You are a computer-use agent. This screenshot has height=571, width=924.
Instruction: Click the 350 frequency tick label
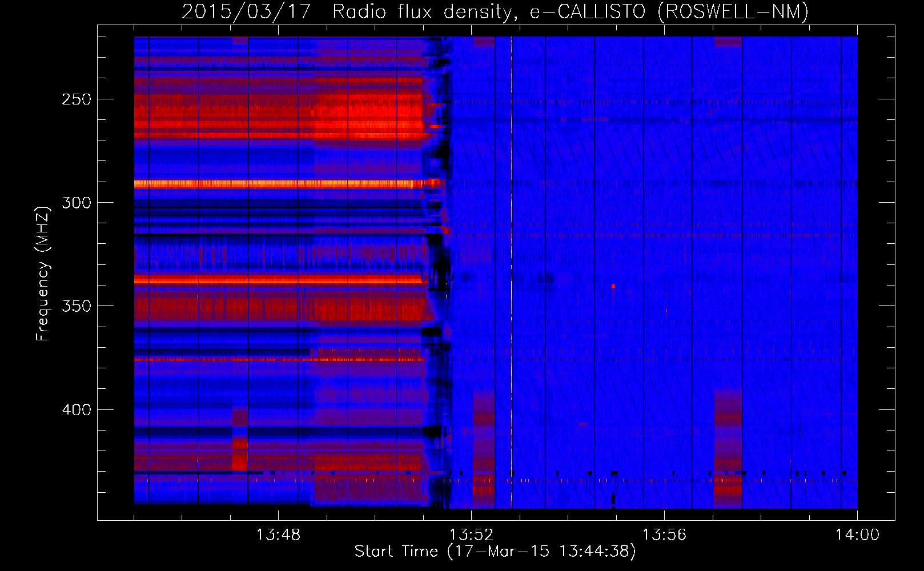coord(77,306)
